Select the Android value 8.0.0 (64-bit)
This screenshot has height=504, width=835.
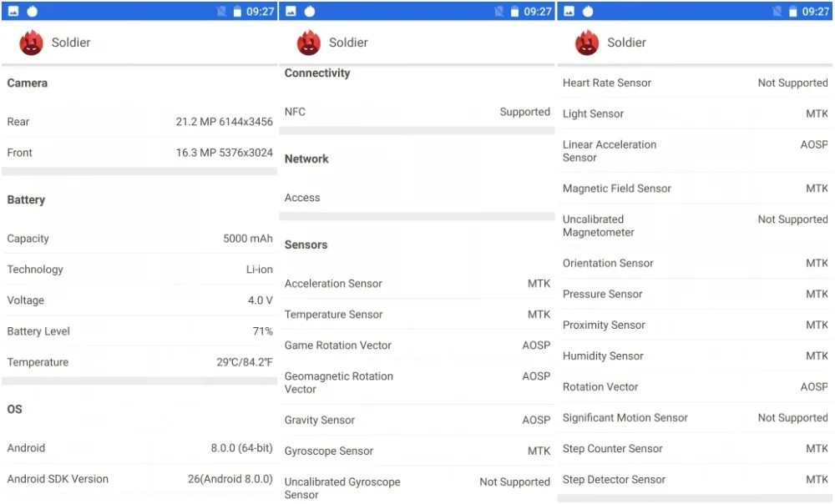[242, 448]
